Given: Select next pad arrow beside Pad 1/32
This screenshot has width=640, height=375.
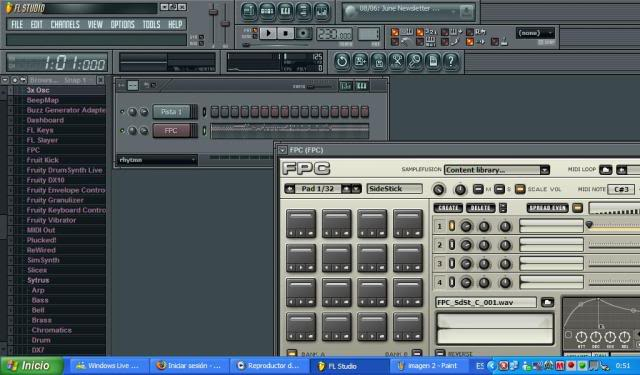Looking at the screenshot, I should [x=347, y=189].
